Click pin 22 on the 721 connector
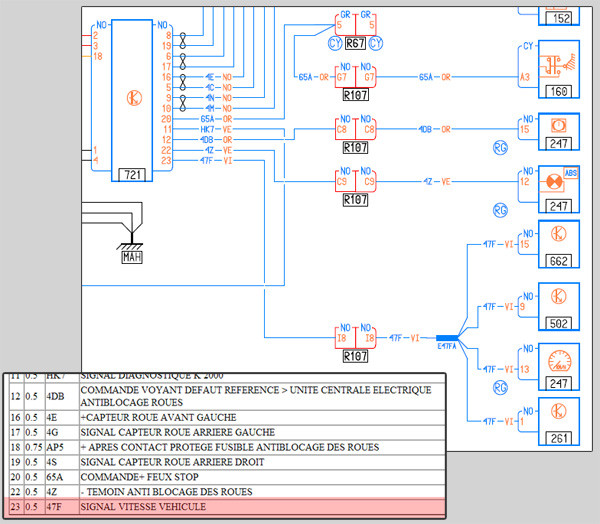Screen dimensions: 600x524 coord(166,150)
